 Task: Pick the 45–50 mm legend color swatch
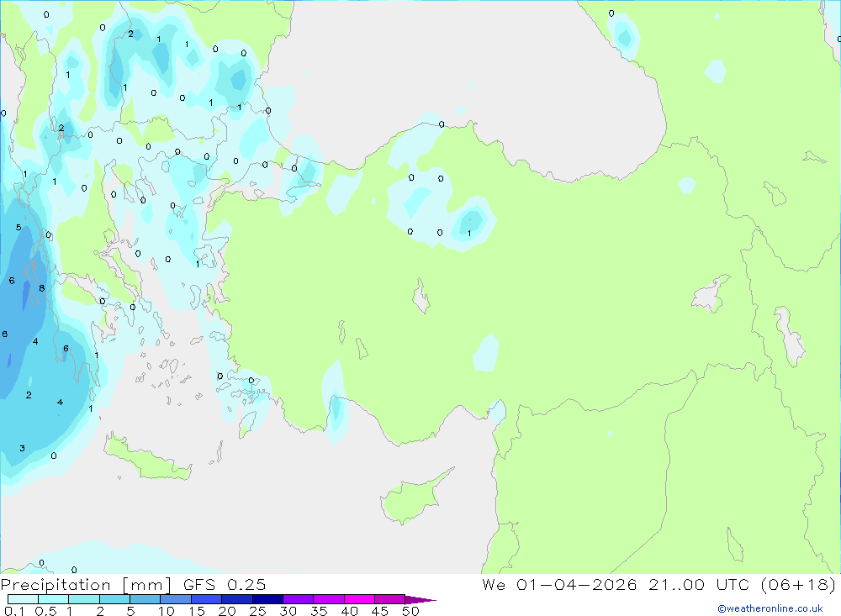[x=389, y=599]
